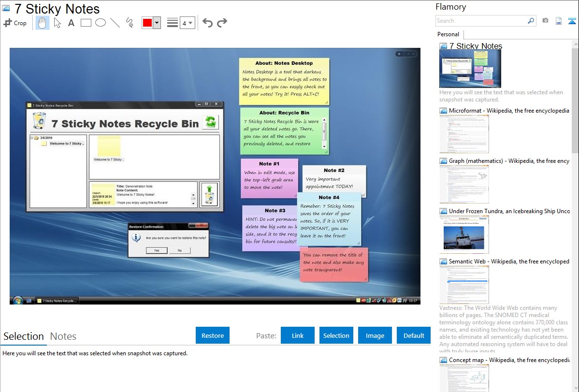
Task: Click the Note #1 pink sticky note
Action: point(269,178)
